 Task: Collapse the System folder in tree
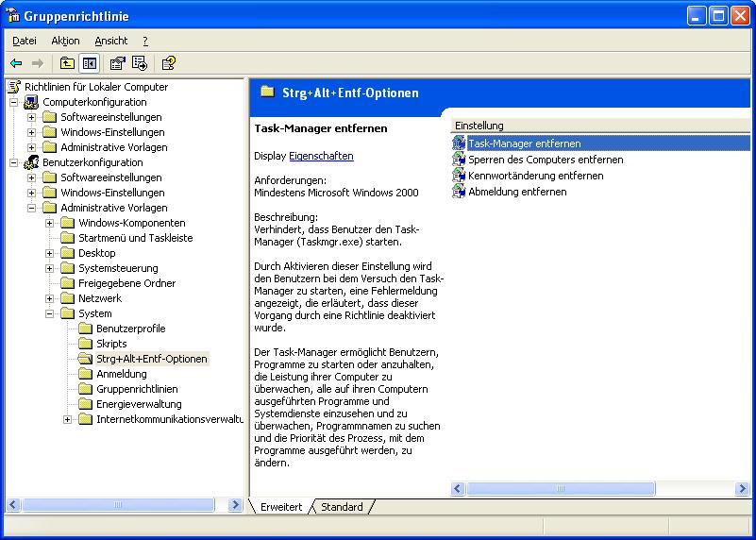click(50, 313)
